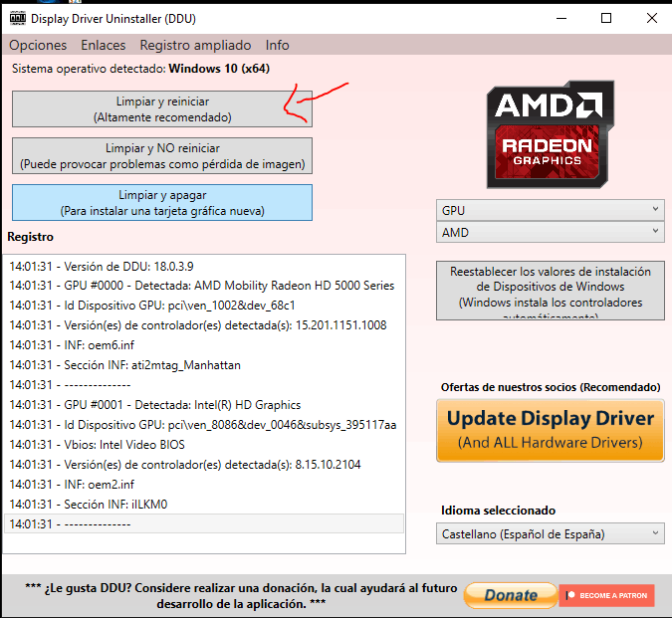Click the yellow Donate button
The height and width of the screenshot is (618, 672).
(511, 595)
